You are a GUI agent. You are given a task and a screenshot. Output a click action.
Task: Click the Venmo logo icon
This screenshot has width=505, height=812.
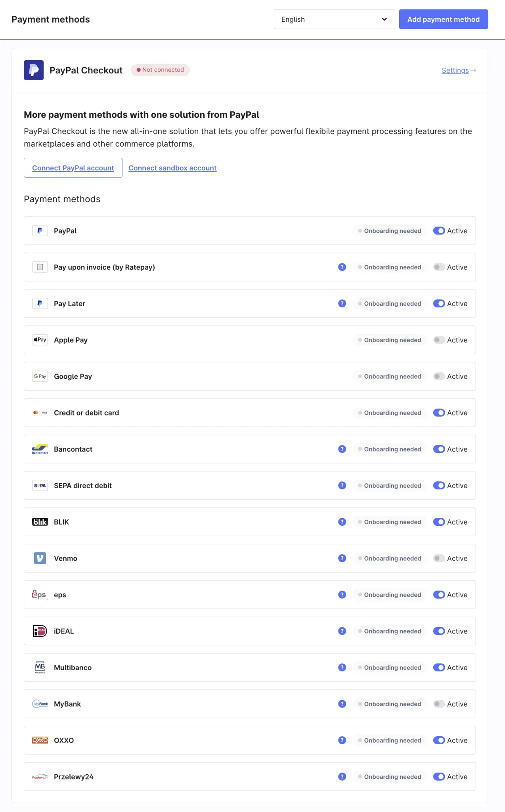(40, 558)
